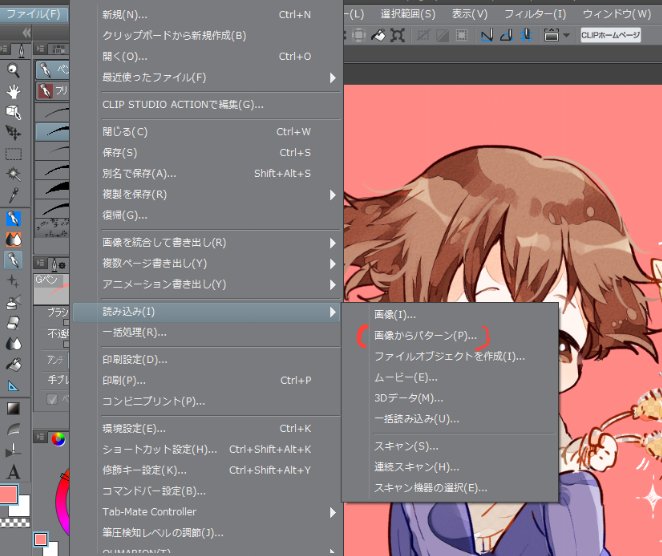
Task: Select the ペン sub tool group tab
Action: (52, 70)
